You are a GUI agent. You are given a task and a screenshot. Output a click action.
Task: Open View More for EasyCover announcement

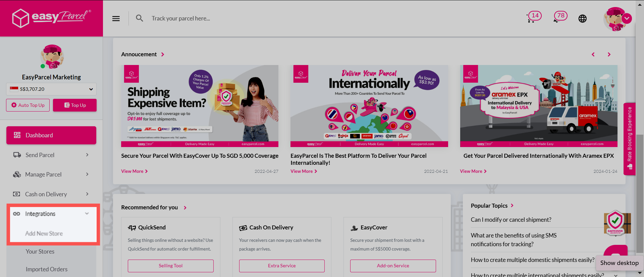click(x=134, y=171)
